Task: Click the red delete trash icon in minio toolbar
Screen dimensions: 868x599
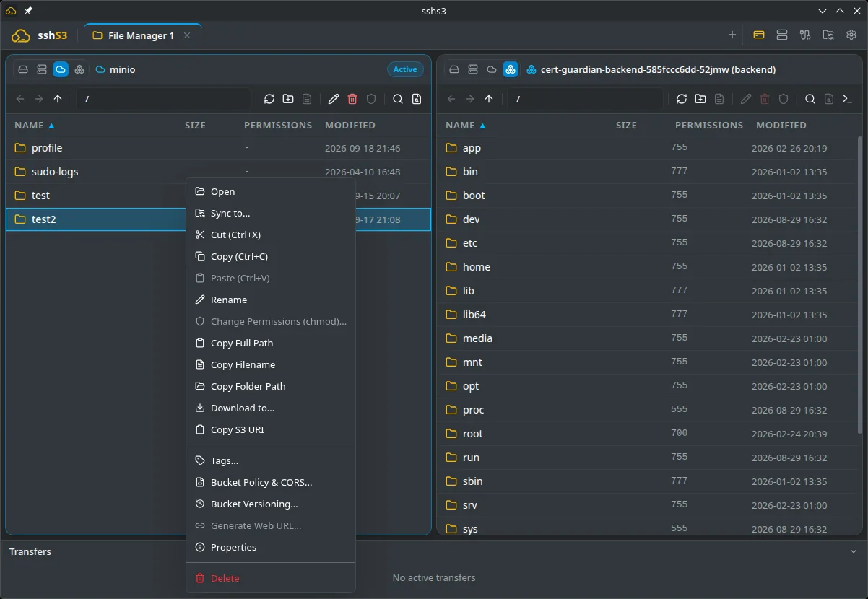Action: [352, 99]
